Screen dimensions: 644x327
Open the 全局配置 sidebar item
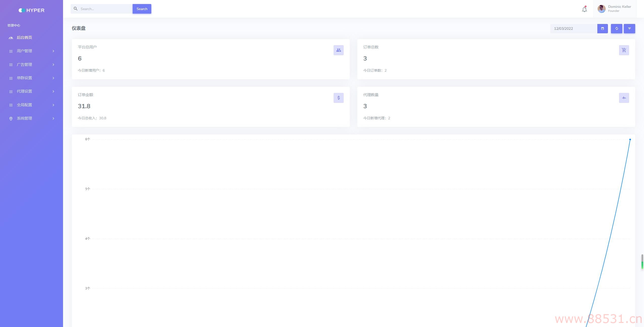(32, 105)
